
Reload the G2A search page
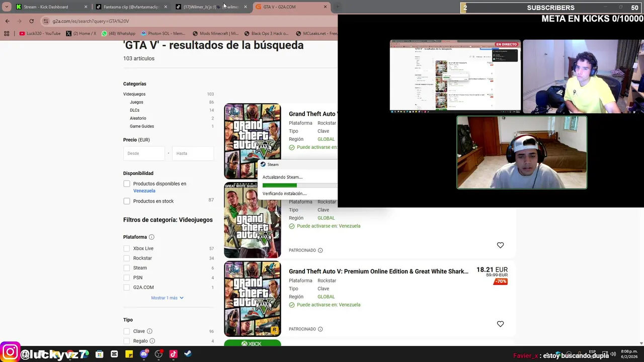tap(31, 21)
